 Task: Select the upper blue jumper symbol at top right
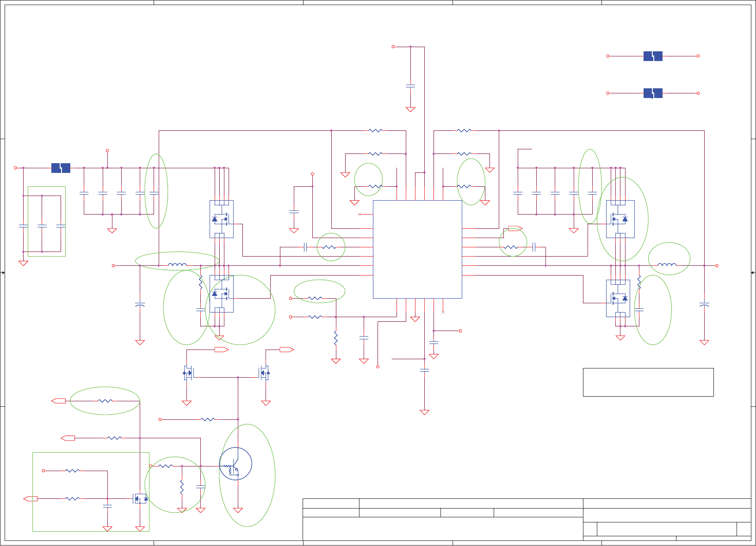point(653,56)
